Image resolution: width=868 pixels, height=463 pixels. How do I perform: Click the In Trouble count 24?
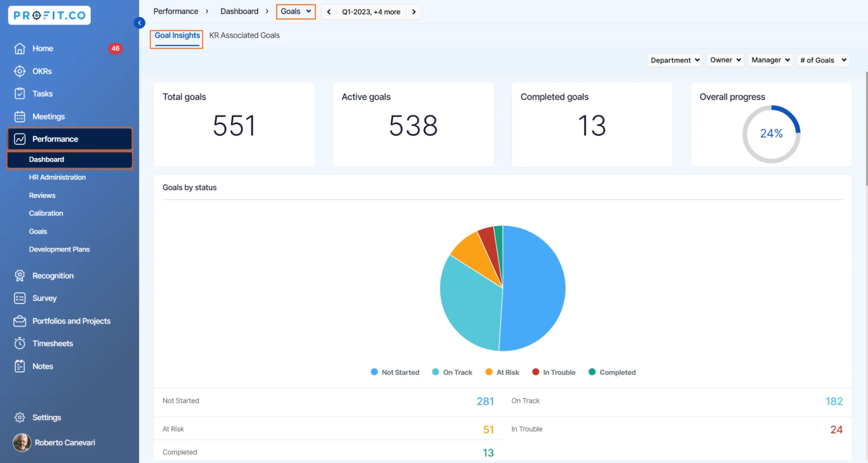[836, 429]
